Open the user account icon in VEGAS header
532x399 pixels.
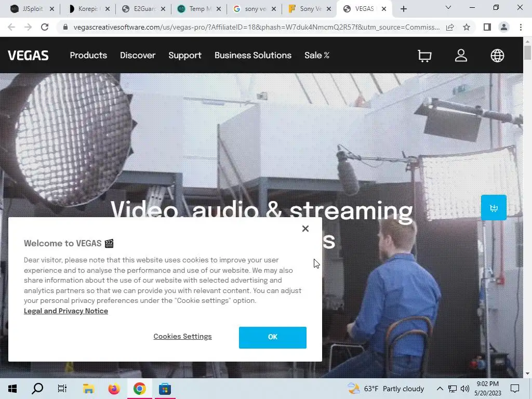[461, 56]
